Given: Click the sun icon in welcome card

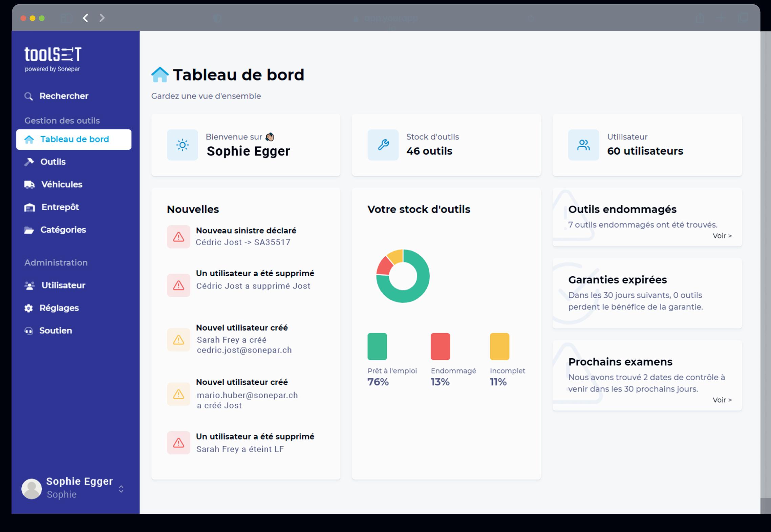Looking at the screenshot, I should tap(183, 145).
